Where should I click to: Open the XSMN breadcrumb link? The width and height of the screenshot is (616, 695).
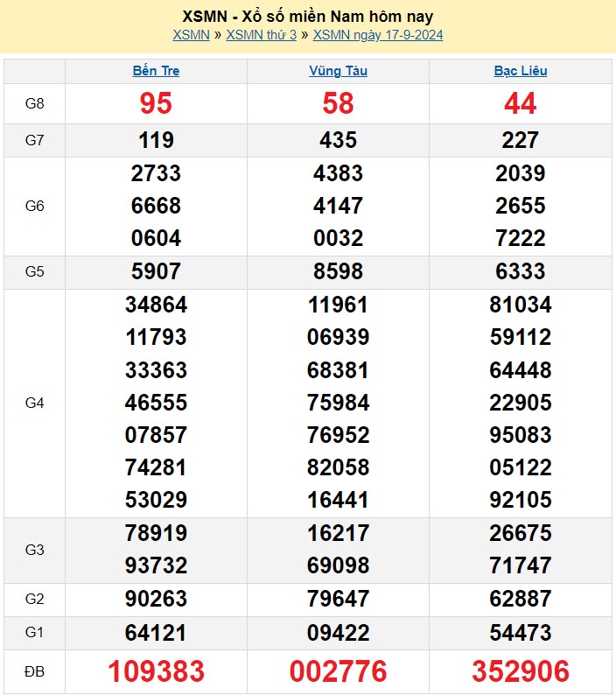pyautogui.click(x=191, y=35)
